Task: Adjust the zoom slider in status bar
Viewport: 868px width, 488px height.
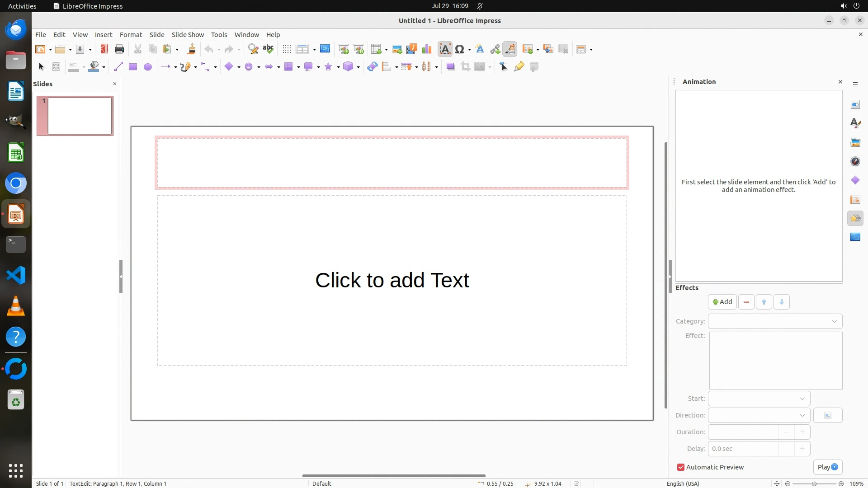Action: (814, 483)
